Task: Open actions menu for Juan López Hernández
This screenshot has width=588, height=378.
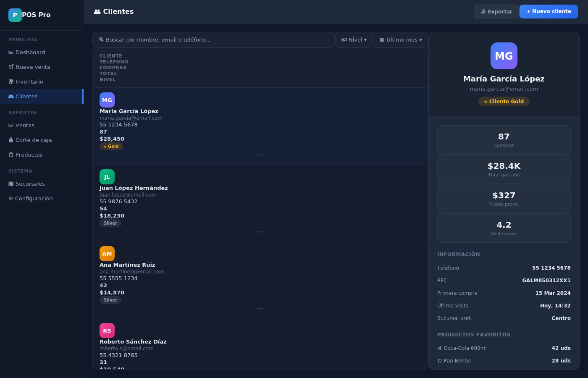Action: [260, 231]
